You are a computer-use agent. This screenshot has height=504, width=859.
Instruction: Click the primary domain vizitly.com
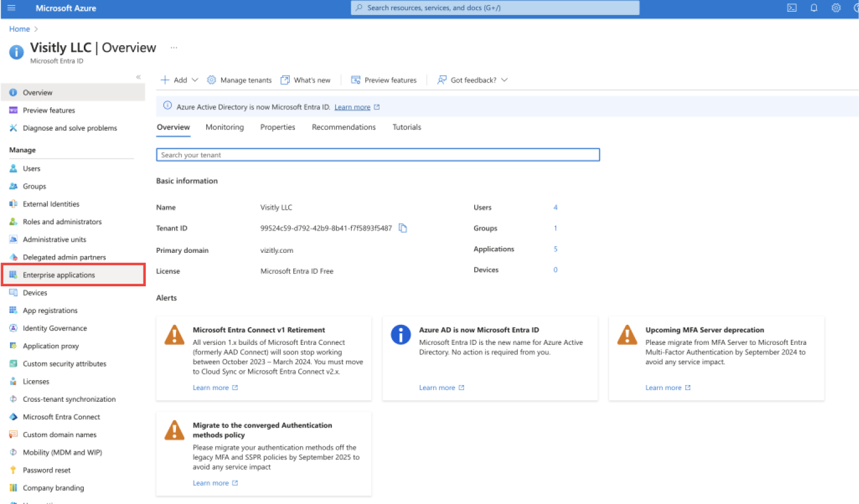click(276, 250)
